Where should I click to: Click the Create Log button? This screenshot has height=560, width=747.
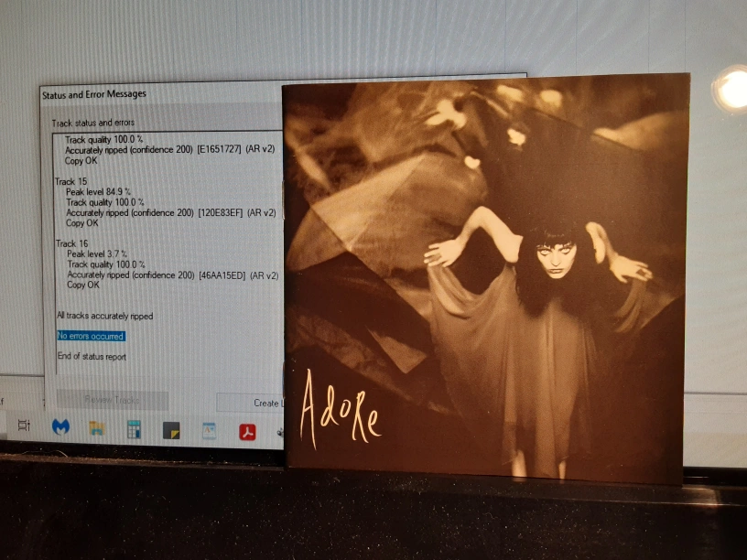(x=250, y=404)
